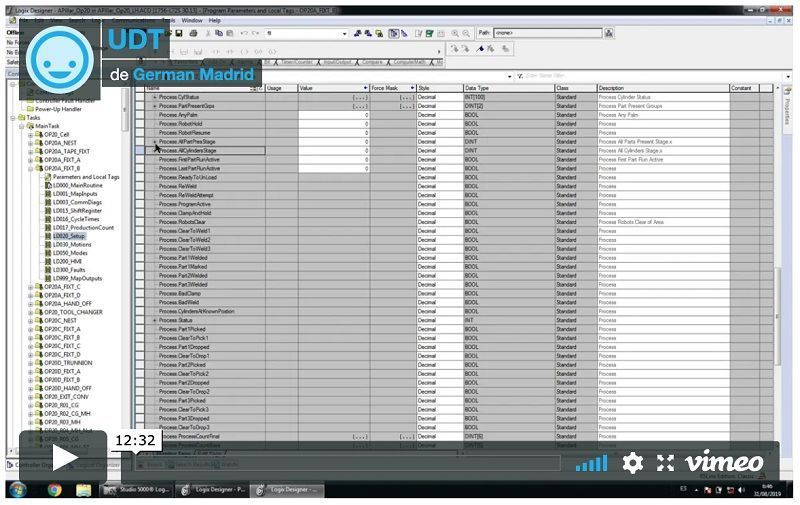Expand the Process.PartPresentGrps tag
The height and width of the screenshot is (505, 800).
coord(154,106)
